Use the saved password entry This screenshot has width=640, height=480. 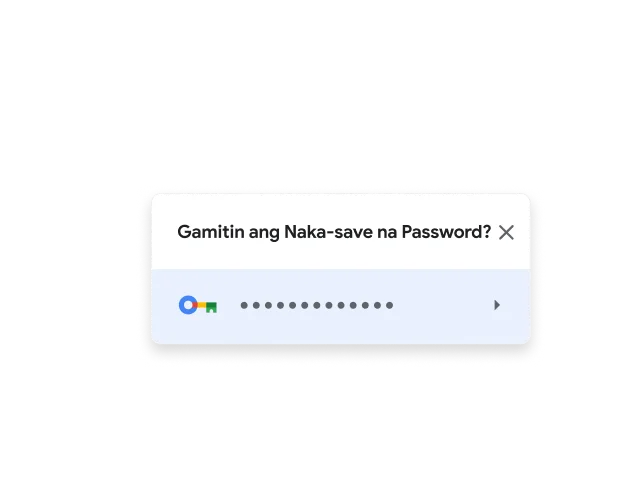(x=341, y=306)
